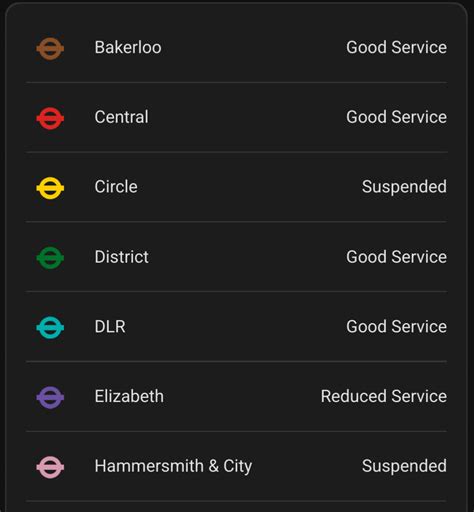Click the DLR Good Service status

pos(396,326)
